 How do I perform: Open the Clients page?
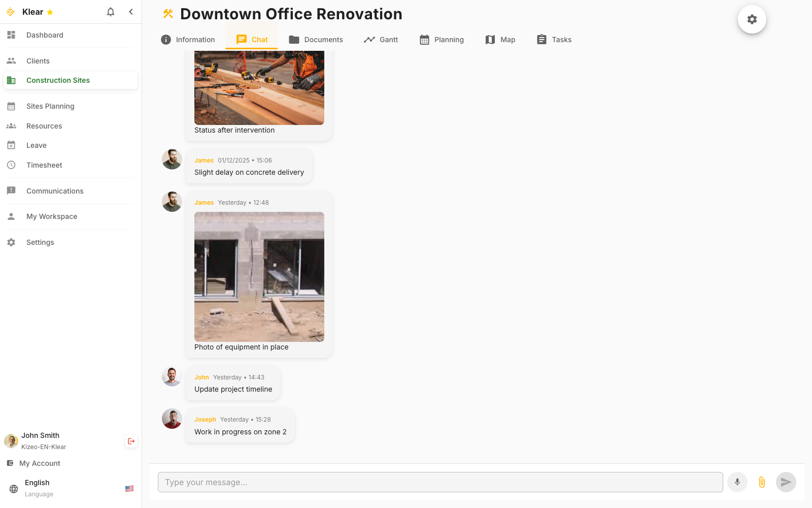[x=38, y=60]
